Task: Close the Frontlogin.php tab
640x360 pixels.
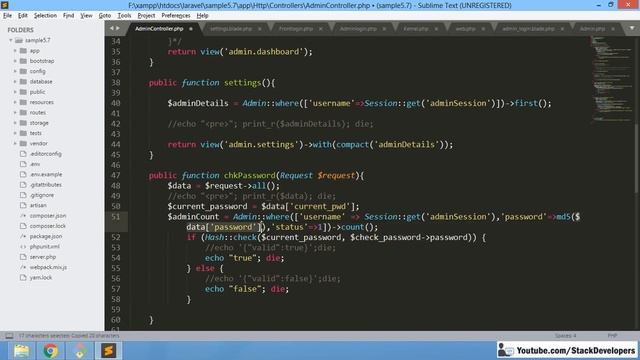Action: click(x=320, y=29)
